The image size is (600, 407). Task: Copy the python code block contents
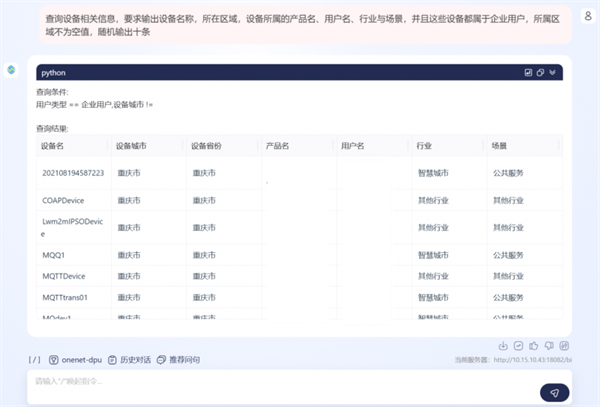click(540, 73)
